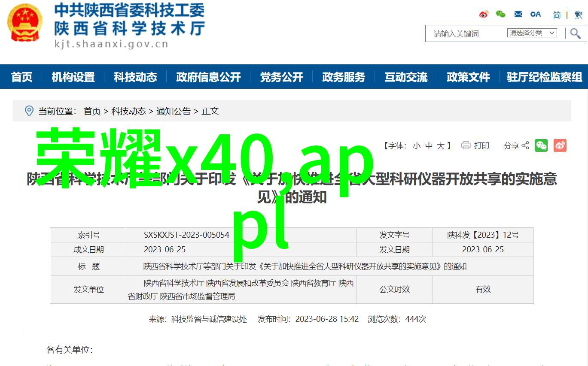Screen dimensions: 588x366
Task: Share article via red Weibo icon
Action: (x=560, y=146)
